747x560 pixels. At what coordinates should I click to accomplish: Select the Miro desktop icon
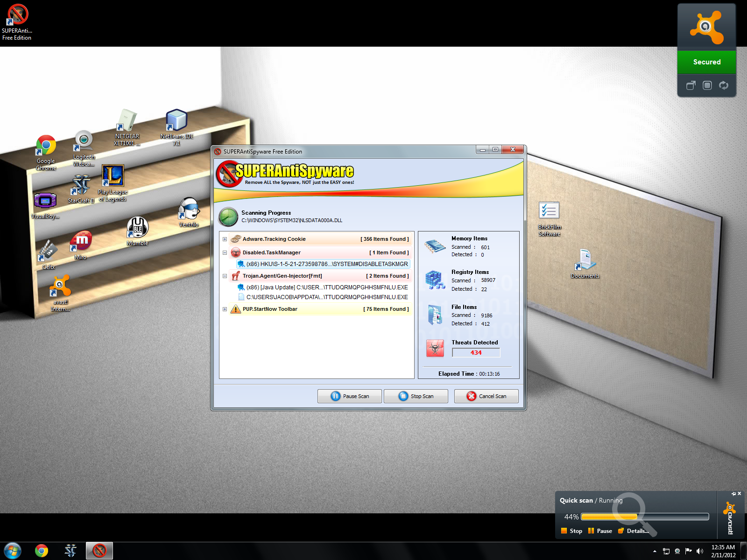[81, 245]
